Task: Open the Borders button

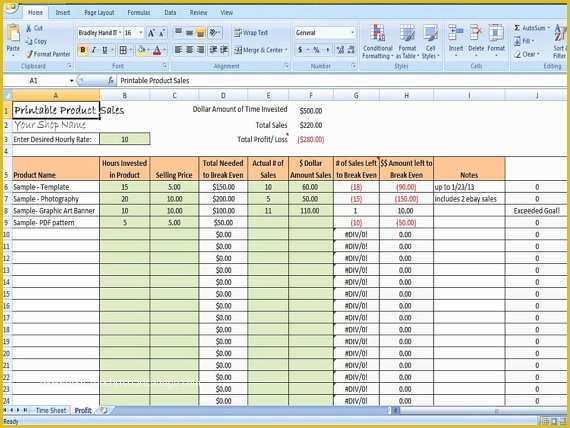Action: (123, 50)
